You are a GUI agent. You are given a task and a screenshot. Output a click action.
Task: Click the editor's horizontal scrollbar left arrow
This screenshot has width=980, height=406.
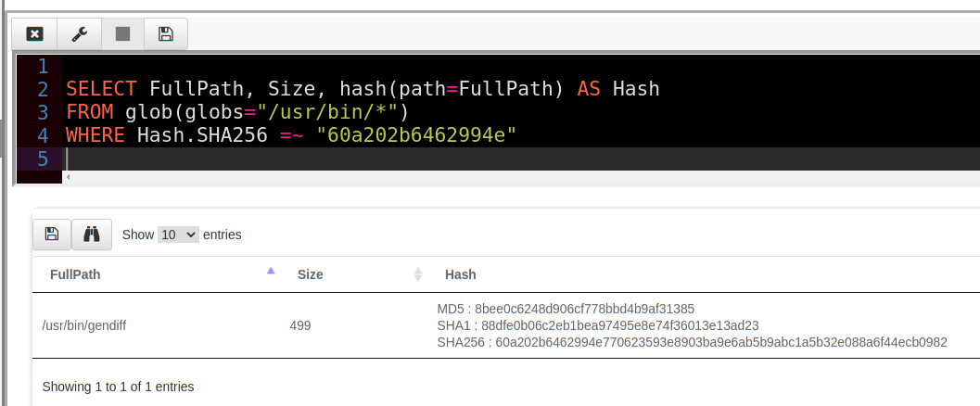[x=67, y=176]
